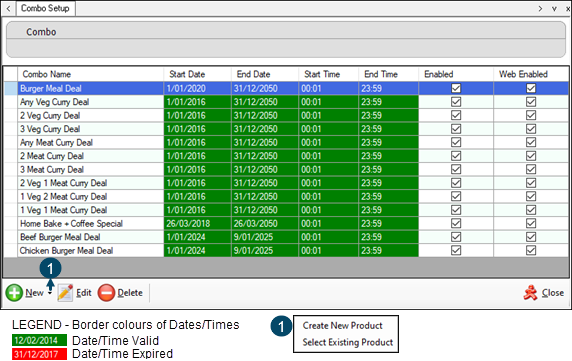Toggle Web Enabled for 3 Meat Curry Deal
The image size is (572, 361).
(531, 169)
